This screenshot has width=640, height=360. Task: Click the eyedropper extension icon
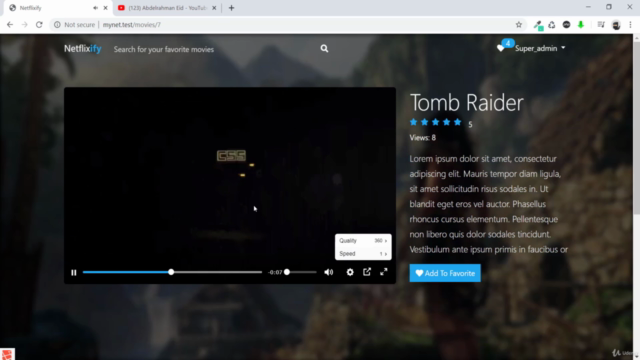click(538, 25)
